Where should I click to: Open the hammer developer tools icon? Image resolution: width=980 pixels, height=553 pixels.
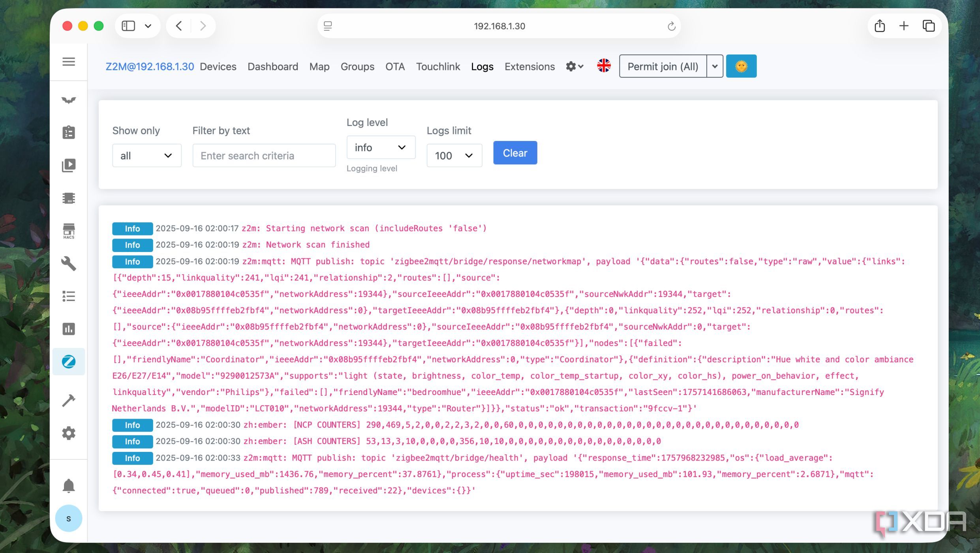[69, 400]
